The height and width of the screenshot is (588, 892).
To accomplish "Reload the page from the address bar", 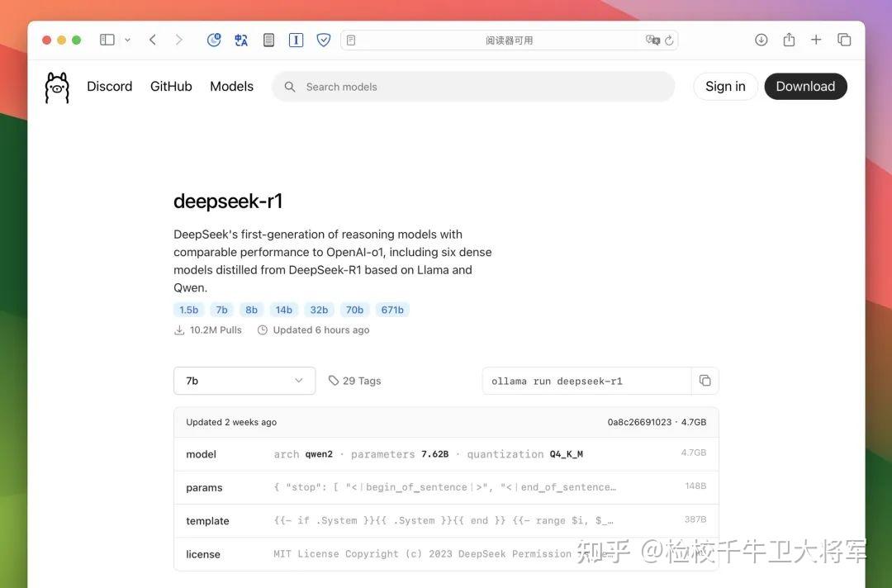I will click(x=669, y=39).
